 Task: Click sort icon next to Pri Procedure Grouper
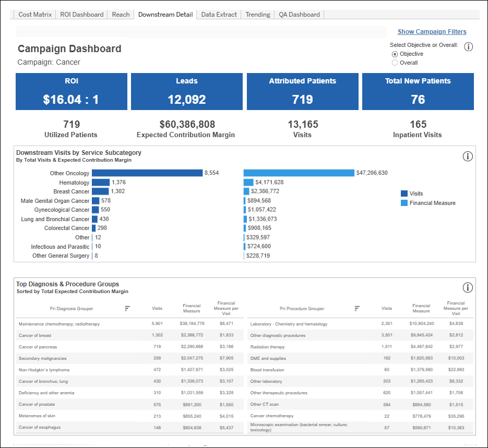click(x=357, y=308)
